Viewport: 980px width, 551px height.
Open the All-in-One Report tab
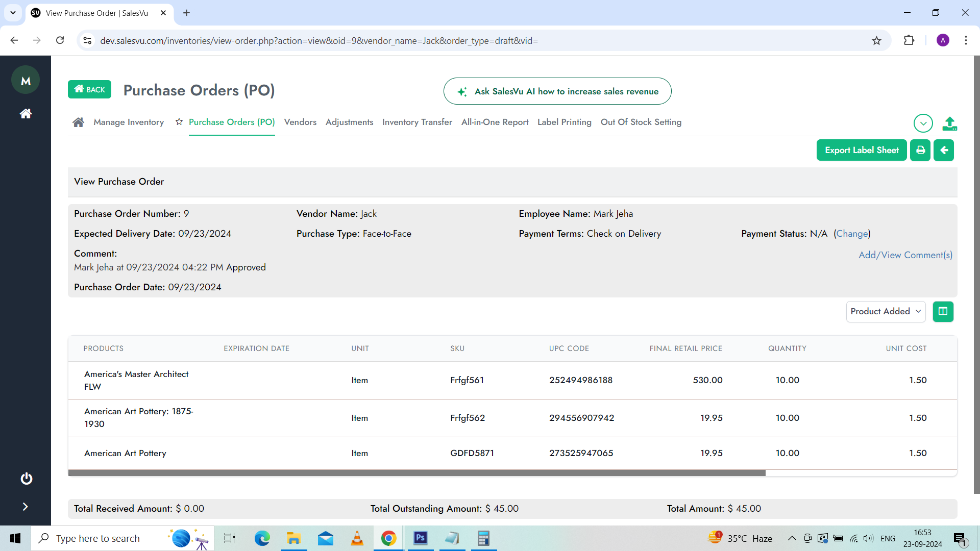click(x=495, y=122)
